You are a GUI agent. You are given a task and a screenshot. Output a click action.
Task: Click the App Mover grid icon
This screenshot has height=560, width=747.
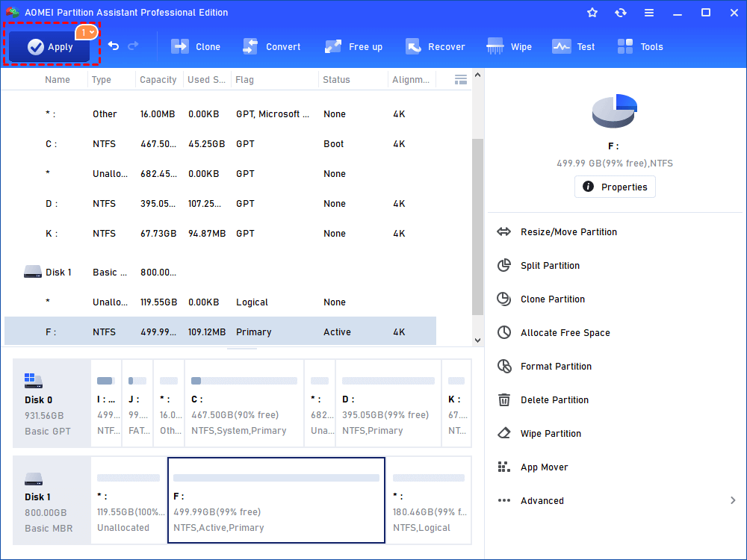[x=503, y=467]
